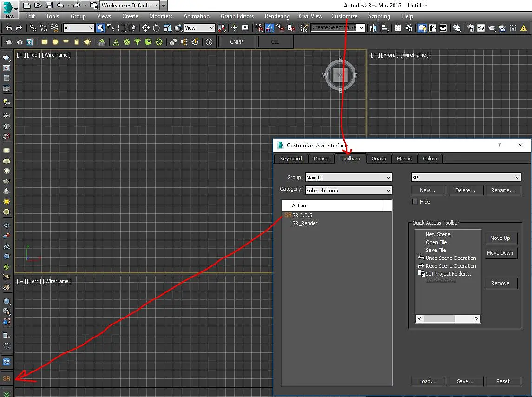Toggle the Window/Crossing selection button
This screenshot has width=532, height=397.
coord(132,28)
